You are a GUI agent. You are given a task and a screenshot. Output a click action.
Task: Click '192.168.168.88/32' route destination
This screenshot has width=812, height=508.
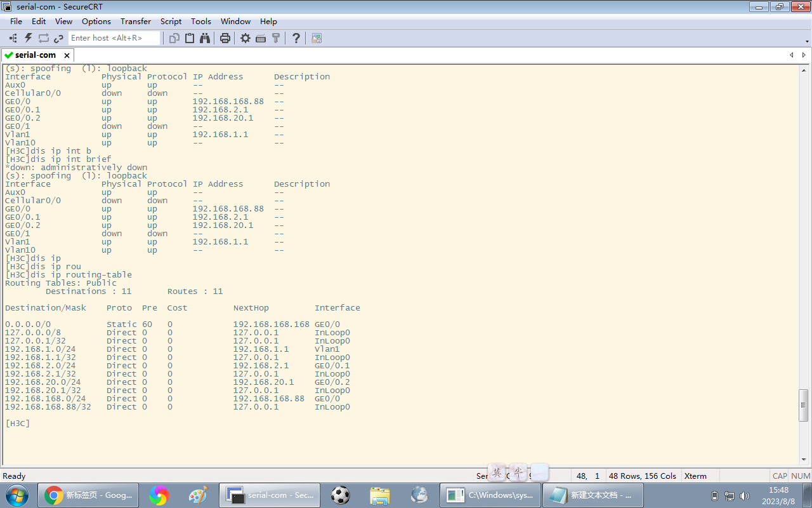tap(48, 407)
